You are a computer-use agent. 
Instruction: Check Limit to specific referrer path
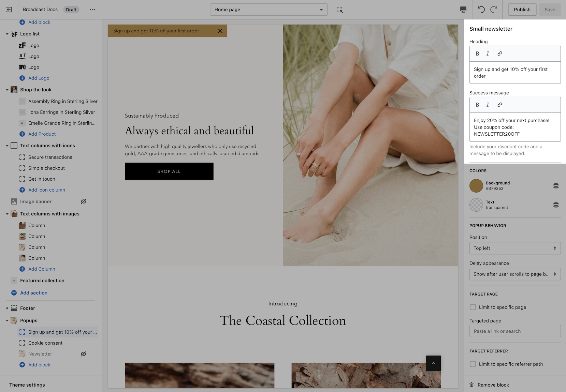click(473, 364)
